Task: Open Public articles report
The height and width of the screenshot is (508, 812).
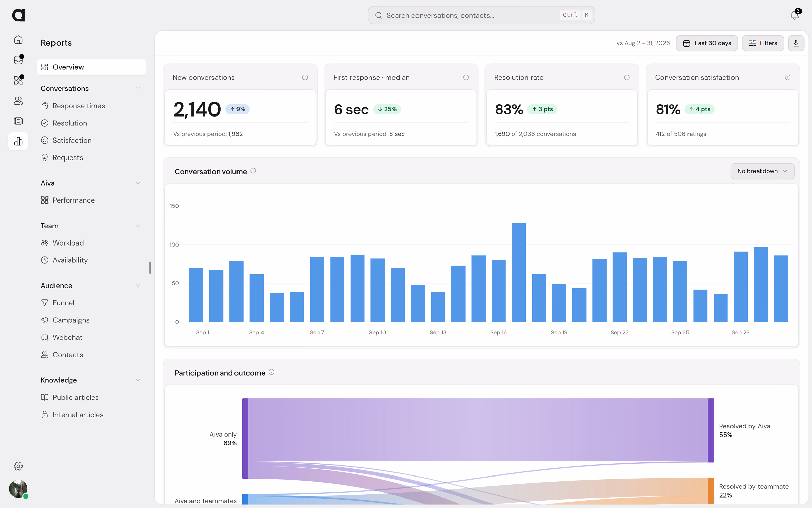Action: (91, 397)
